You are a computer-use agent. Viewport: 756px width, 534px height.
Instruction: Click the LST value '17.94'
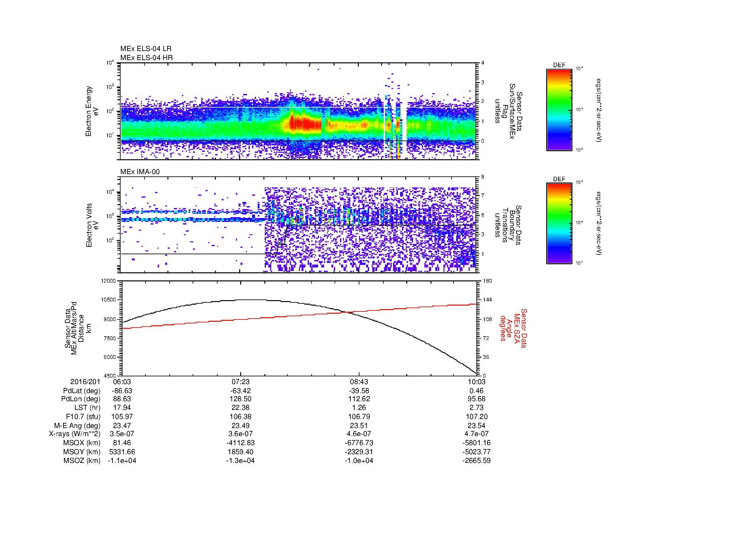click(x=122, y=408)
